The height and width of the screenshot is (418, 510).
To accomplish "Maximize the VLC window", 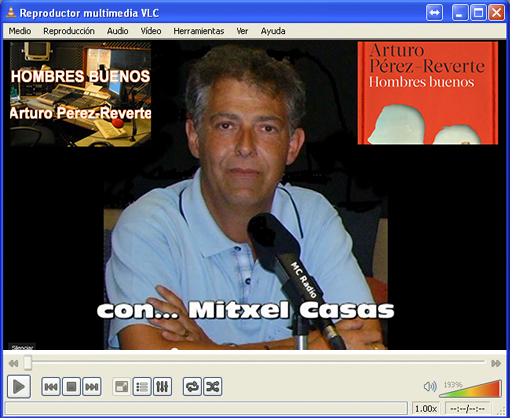I will (x=478, y=13).
